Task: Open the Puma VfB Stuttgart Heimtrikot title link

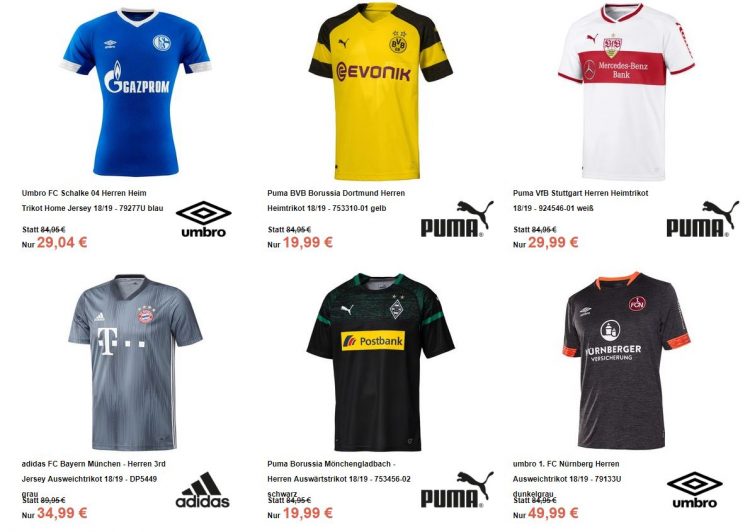Action: [x=580, y=200]
